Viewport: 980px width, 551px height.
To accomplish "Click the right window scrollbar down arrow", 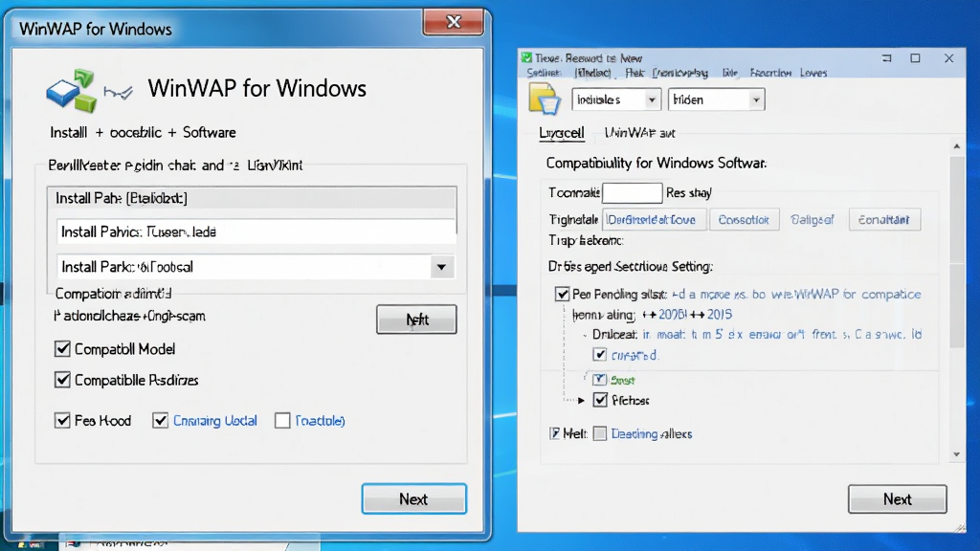I will coord(956,454).
